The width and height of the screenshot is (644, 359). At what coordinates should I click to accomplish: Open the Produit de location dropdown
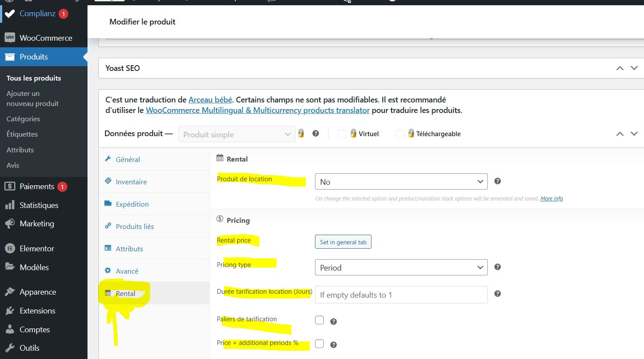[401, 182]
